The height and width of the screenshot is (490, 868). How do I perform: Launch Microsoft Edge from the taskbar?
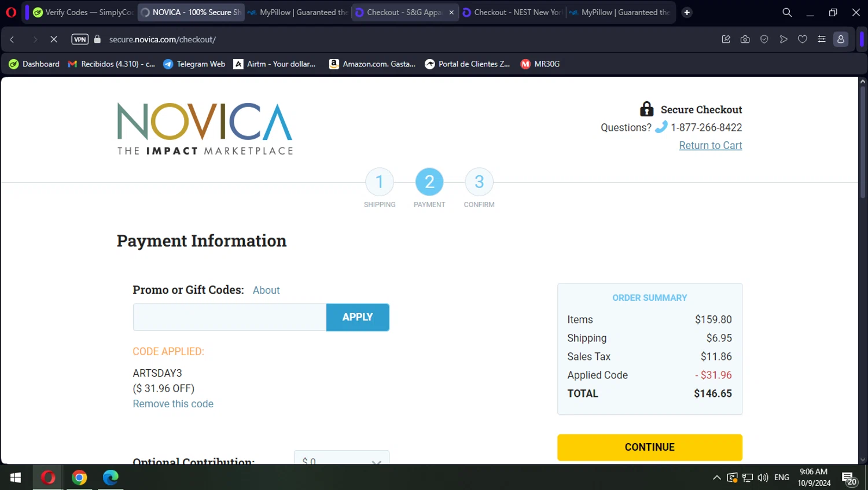tap(111, 477)
